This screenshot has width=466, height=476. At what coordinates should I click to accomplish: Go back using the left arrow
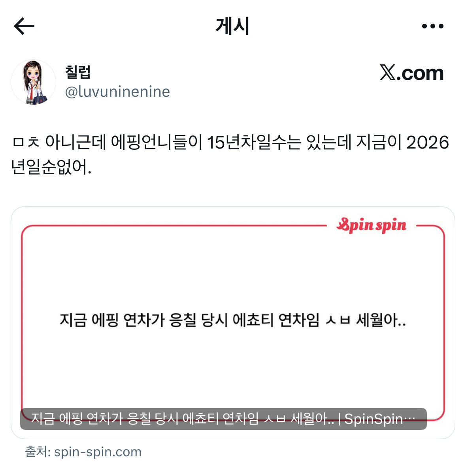coord(25,26)
